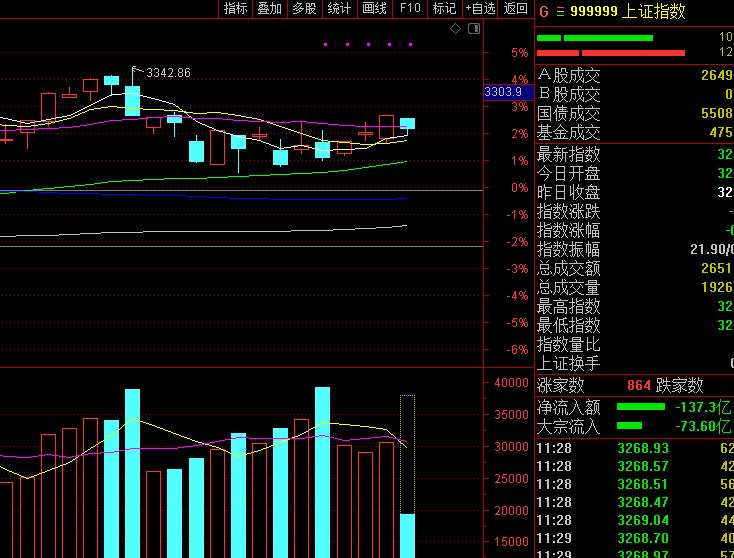Viewport: 734px width, 558px height.
Task: Click the A股成交 row
Action: point(634,75)
